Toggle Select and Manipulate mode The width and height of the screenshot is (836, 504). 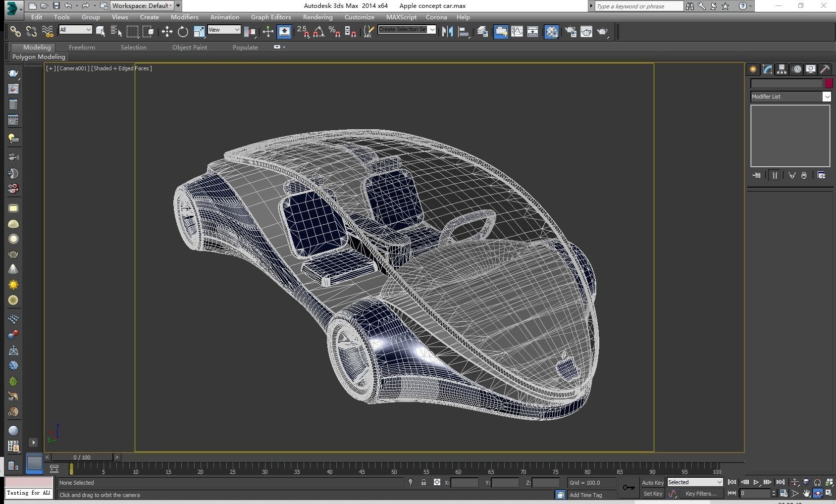[268, 32]
